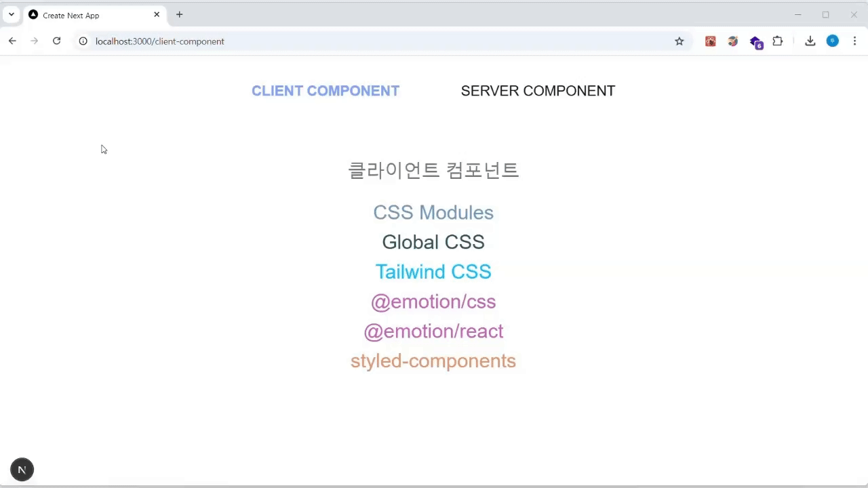Click the Global CSS text
The image size is (868, 488).
[433, 242]
